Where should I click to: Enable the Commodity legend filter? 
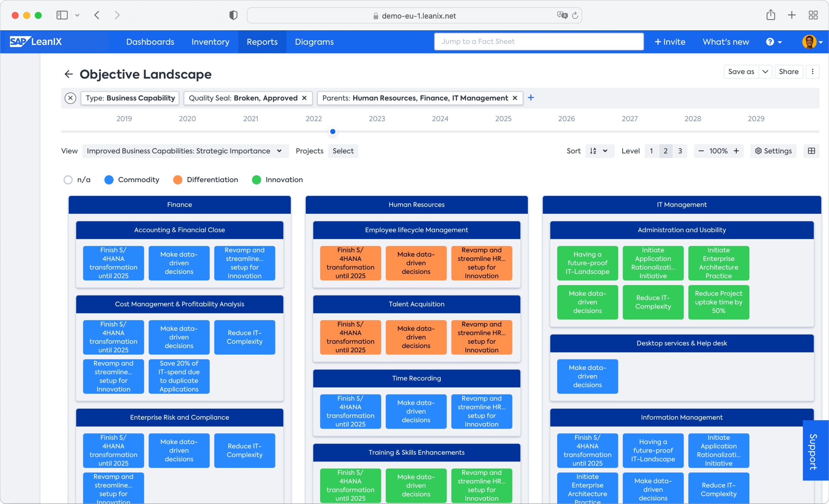click(131, 180)
